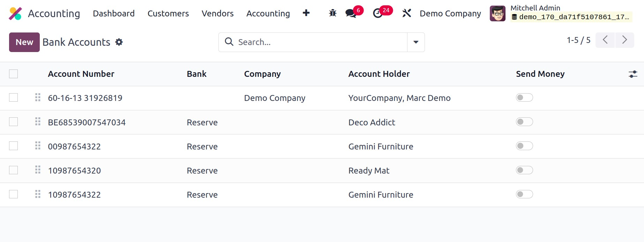Open the Demo Company switcher
644x242 pixels.
(x=450, y=14)
